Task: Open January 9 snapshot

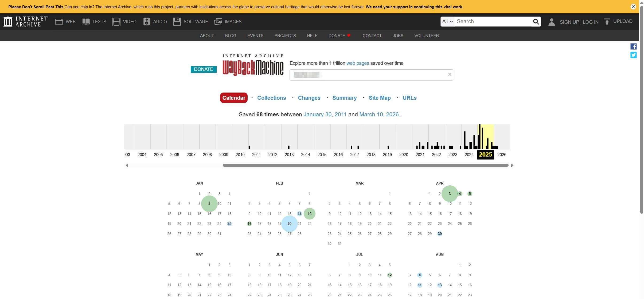Action: (x=209, y=204)
